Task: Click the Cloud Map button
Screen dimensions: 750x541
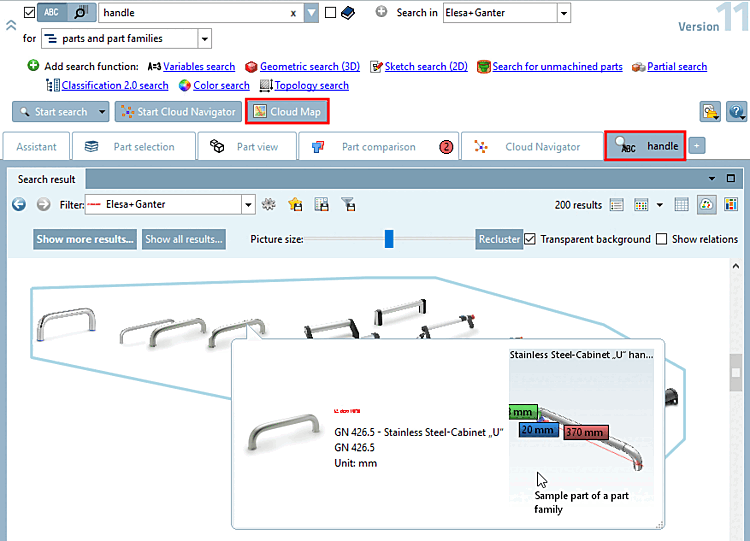Action: [x=287, y=112]
